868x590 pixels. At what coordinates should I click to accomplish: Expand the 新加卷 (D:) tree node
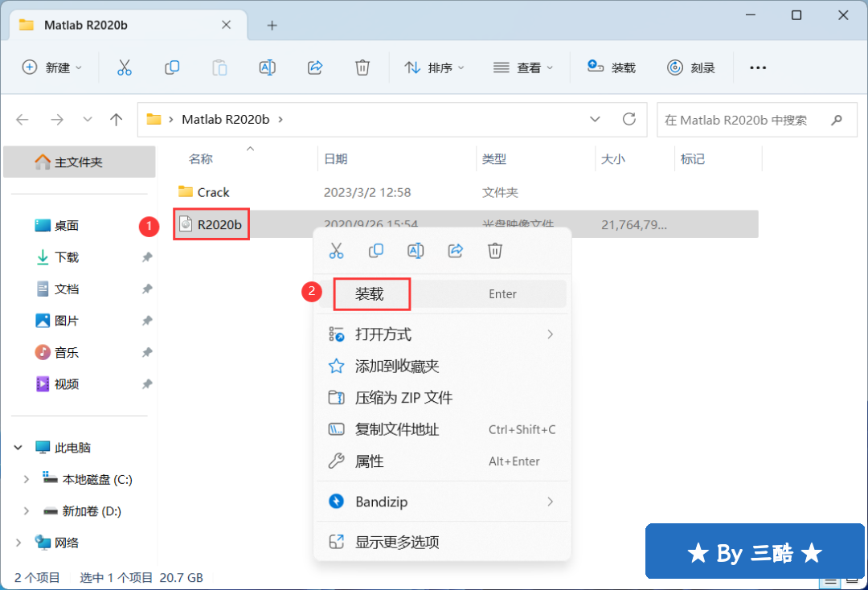tap(26, 511)
